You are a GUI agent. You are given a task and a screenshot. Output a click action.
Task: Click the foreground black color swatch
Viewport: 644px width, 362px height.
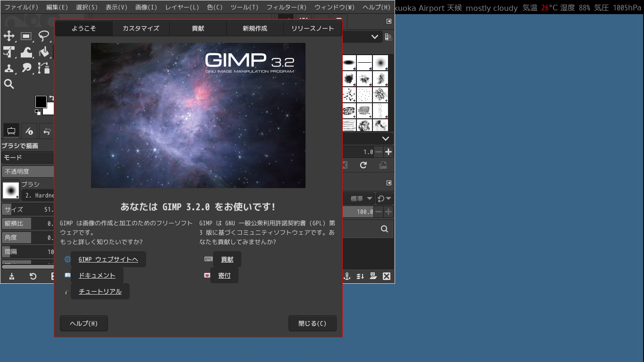(41, 101)
